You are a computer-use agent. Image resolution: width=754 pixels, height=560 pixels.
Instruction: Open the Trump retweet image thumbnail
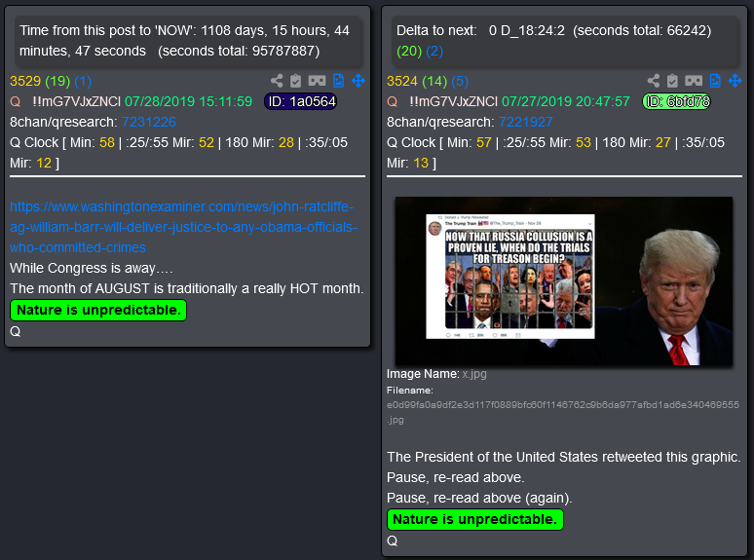564,280
